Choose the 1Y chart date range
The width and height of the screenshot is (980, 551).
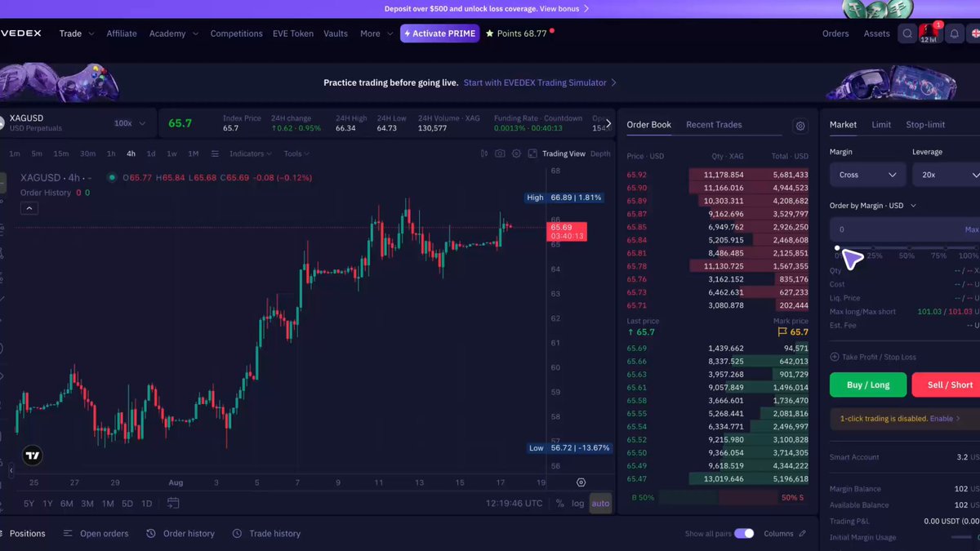click(47, 504)
